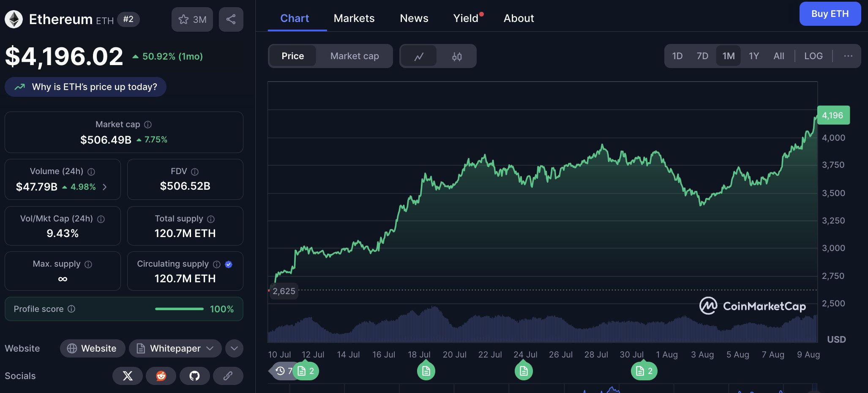Image resolution: width=868 pixels, height=393 pixels.
Task: Open the three-dots chart options menu
Action: [x=848, y=56]
